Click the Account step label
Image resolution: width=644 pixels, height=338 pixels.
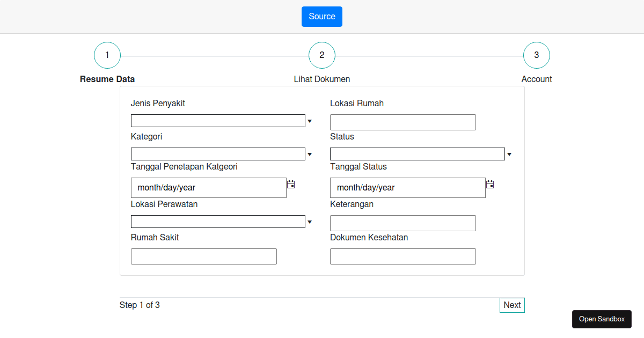[537, 79]
